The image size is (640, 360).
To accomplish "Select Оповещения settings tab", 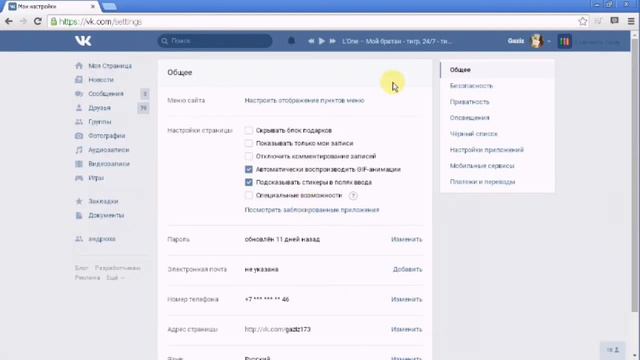I will [497, 118].
